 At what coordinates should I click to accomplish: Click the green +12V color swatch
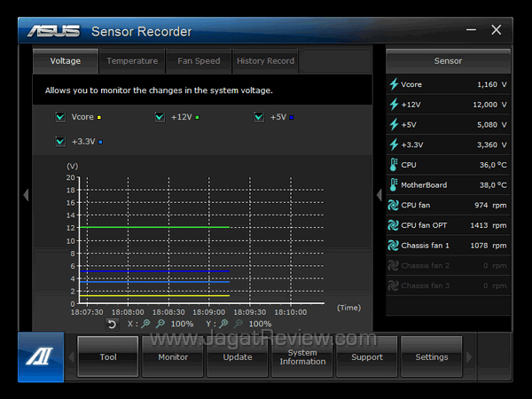click(197, 118)
